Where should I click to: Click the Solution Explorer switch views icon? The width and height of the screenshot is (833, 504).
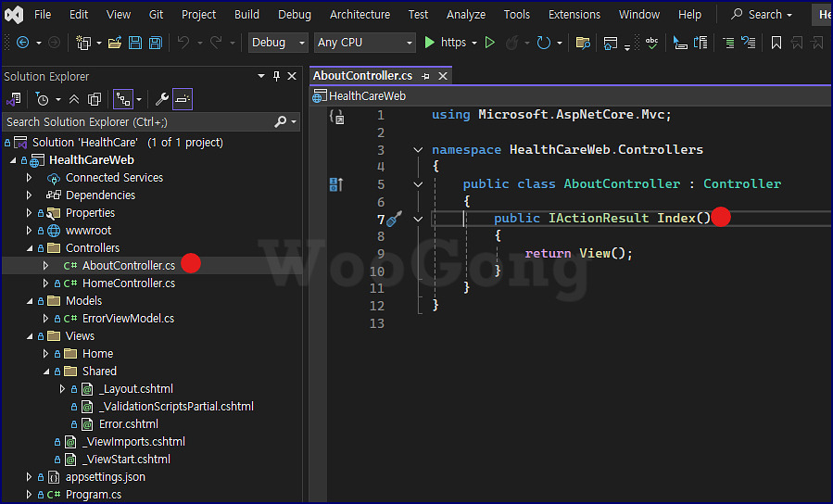point(13,99)
